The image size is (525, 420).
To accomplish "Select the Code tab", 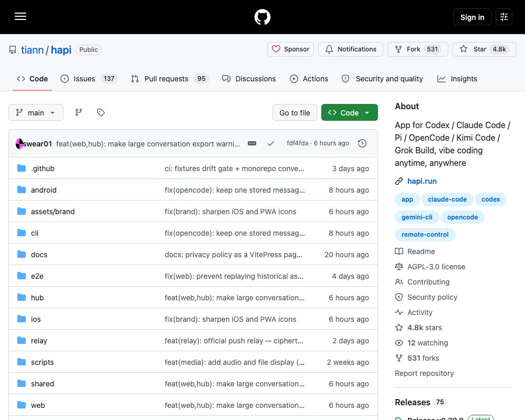I will click(x=32, y=79).
